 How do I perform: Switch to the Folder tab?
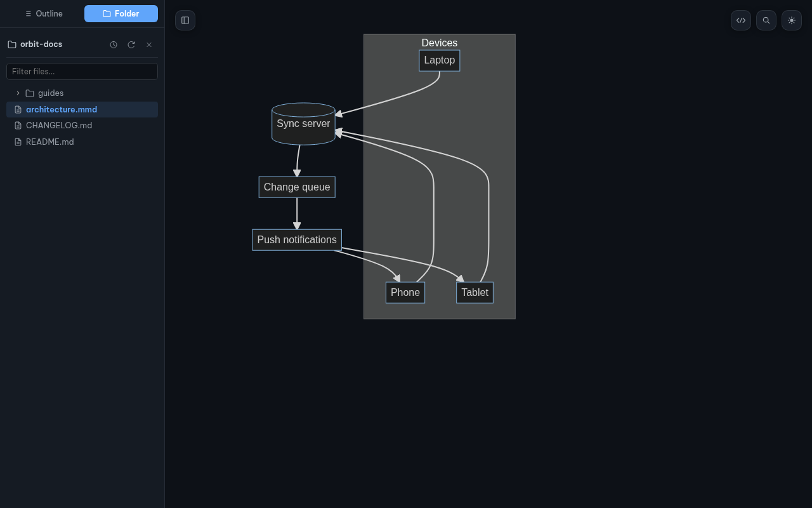[x=121, y=13]
